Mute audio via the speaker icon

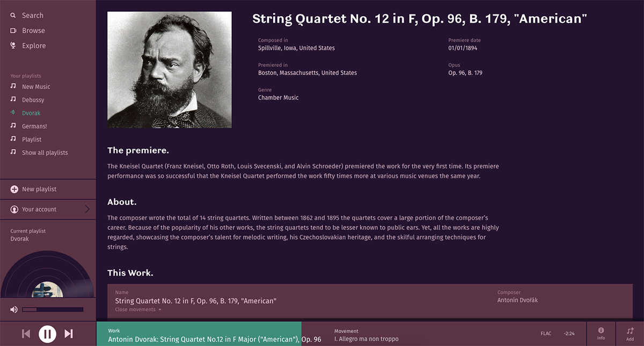click(14, 310)
